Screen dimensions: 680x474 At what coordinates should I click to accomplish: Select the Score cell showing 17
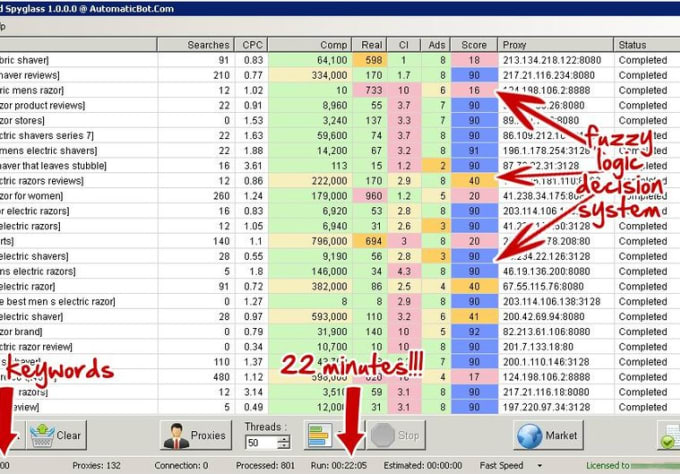click(x=474, y=377)
